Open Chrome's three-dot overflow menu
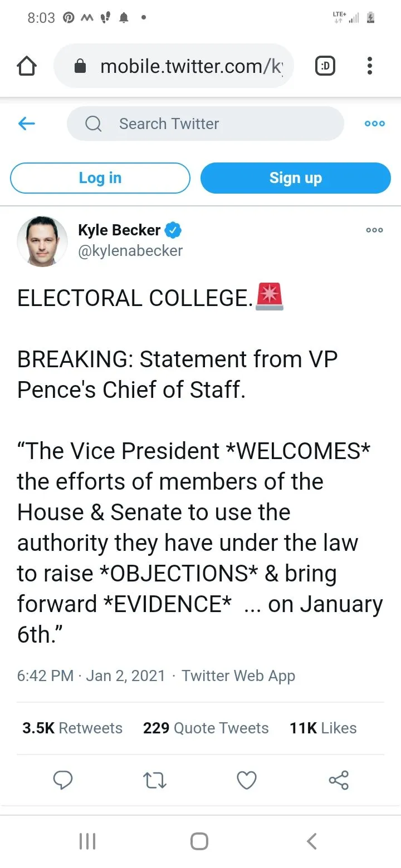The image size is (401, 868). point(369,67)
